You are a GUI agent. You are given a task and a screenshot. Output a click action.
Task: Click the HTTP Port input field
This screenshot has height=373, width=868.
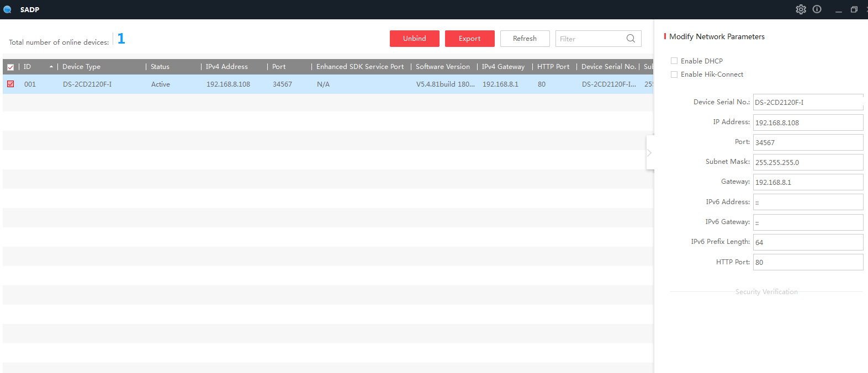coord(808,262)
